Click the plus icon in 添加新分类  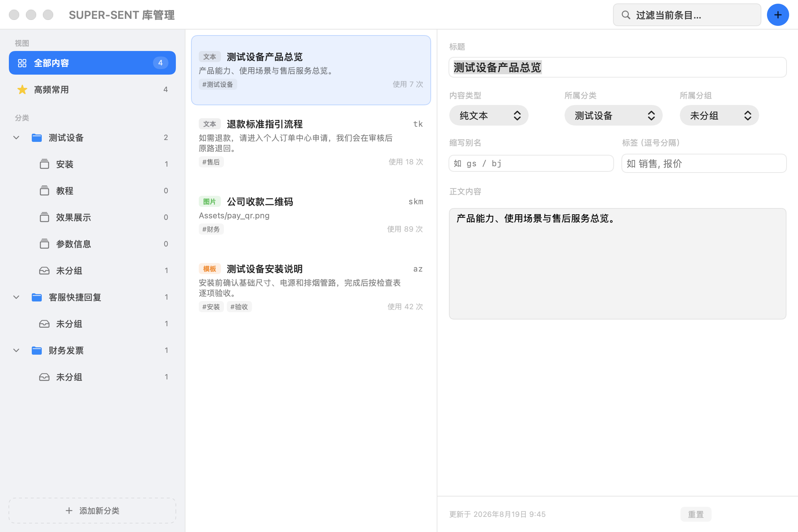pyautogui.click(x=69, y=511)
